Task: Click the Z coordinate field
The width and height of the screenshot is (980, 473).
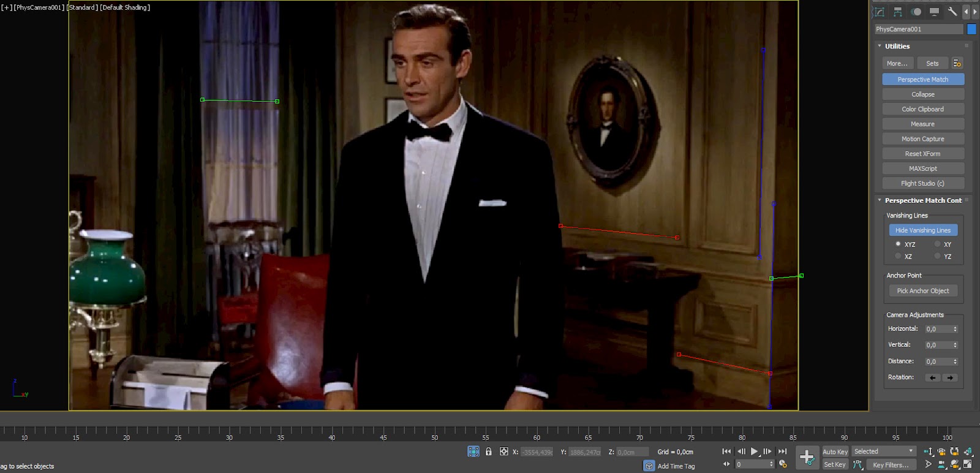Action: [x=632, y=452]
